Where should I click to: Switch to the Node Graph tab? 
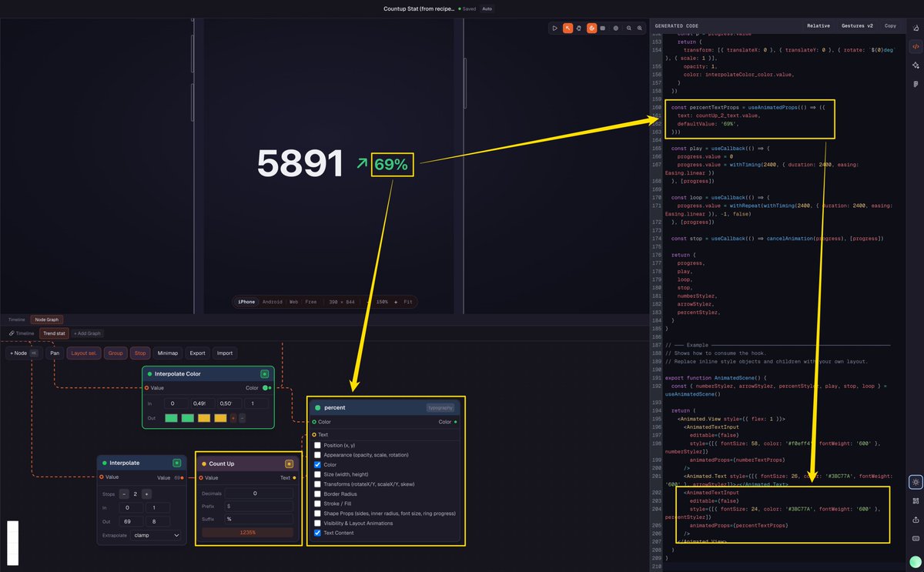coord(47,319)
